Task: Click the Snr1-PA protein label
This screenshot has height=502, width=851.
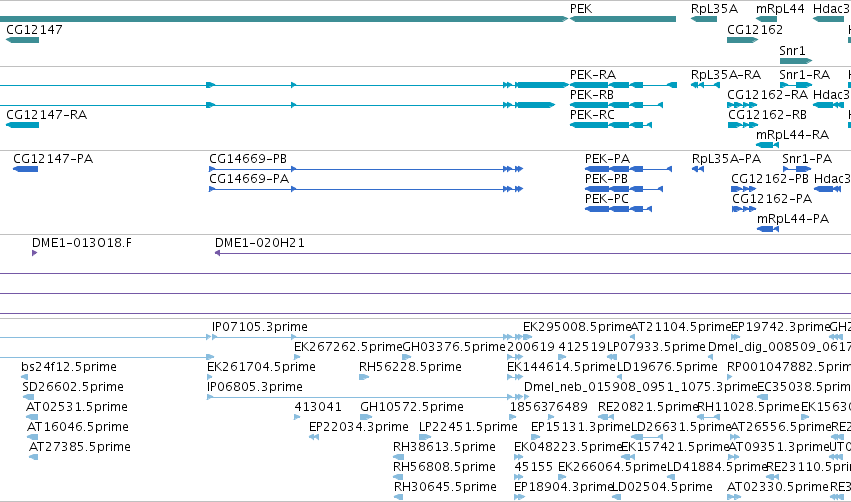Action: tap(807, 159)
